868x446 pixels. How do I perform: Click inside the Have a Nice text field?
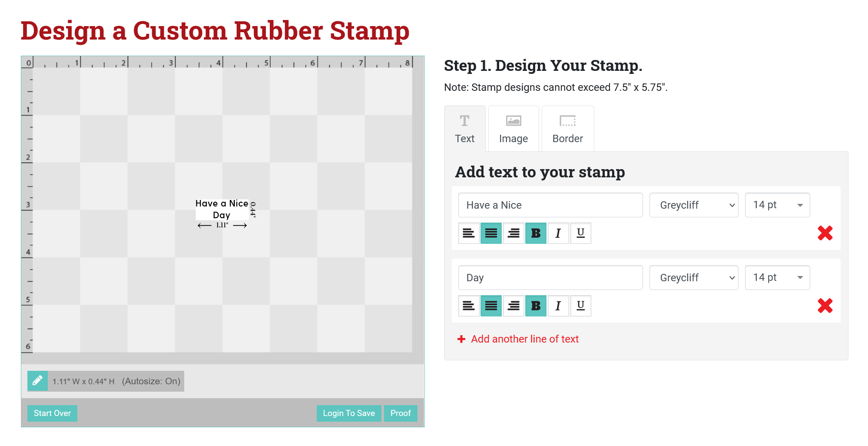(x=550, y=205)
